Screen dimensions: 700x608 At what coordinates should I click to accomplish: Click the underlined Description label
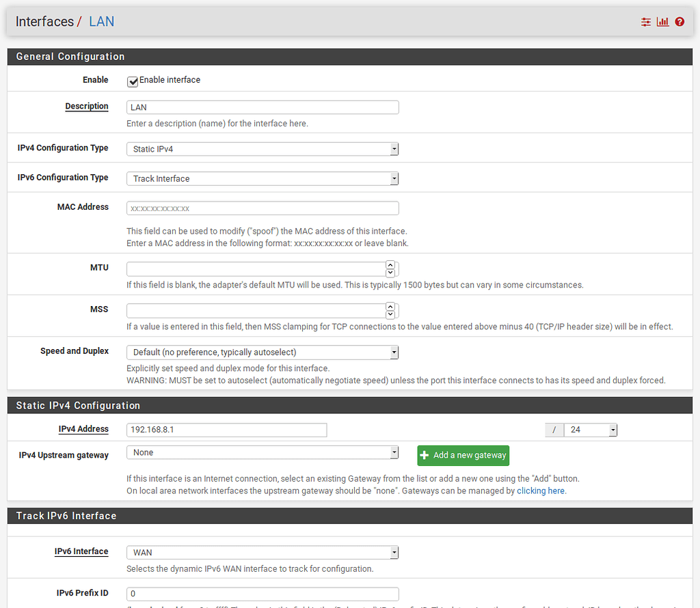(87, 106)
